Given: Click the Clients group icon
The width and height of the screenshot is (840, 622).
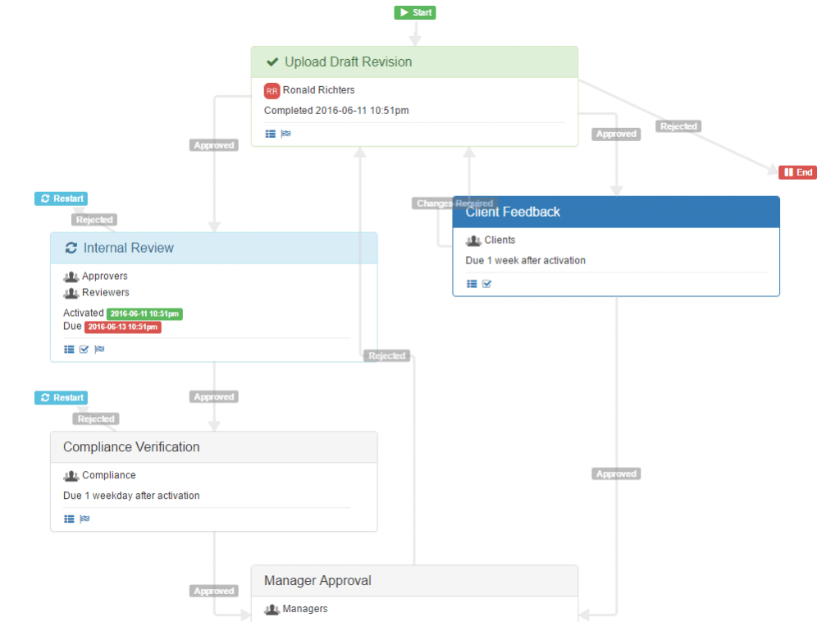Looking at the screenshot, I should [473, 240].
